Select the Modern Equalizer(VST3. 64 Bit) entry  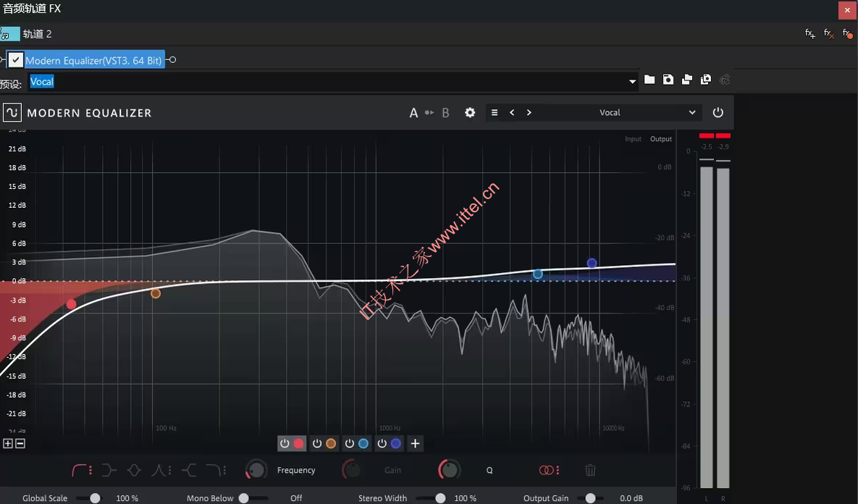point(93,60)
